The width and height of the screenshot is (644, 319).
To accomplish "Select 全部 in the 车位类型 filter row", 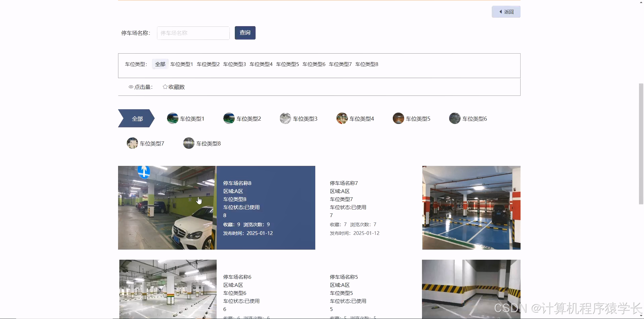I will click(160, 64).
